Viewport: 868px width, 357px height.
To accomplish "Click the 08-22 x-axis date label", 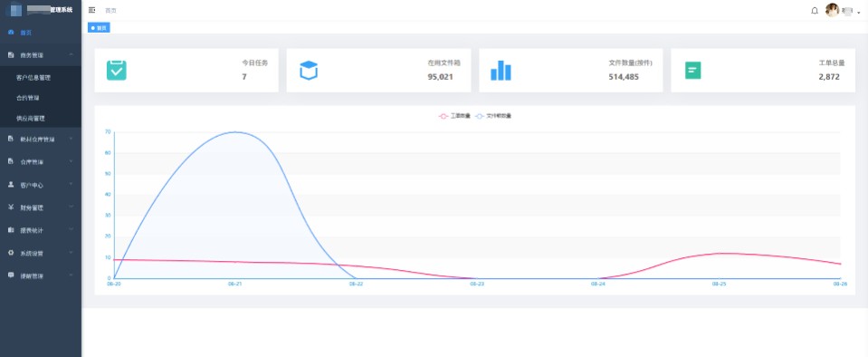I will tap(356, 284).
